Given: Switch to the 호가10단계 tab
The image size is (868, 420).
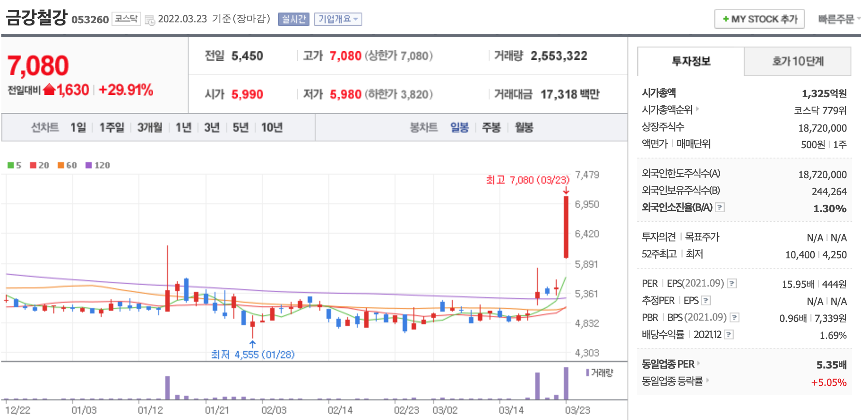Looking at the screenshot, I should 798,61.
